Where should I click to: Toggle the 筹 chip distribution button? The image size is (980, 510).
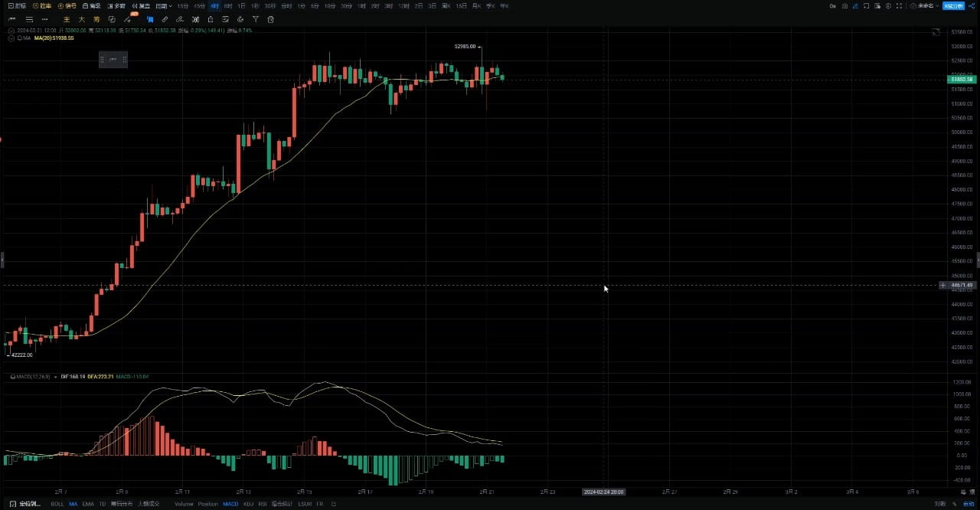tap(96, 19)
